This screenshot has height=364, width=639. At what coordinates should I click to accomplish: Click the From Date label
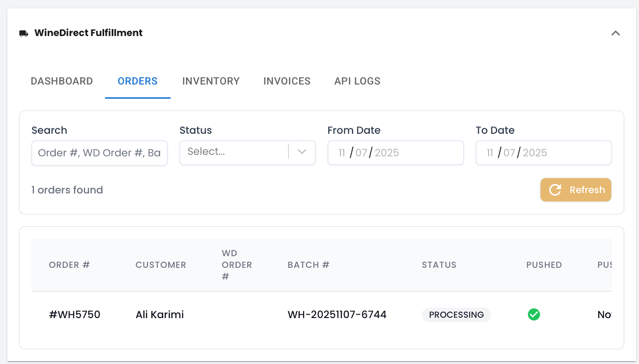pyautogui.click(x=354, y=130)
